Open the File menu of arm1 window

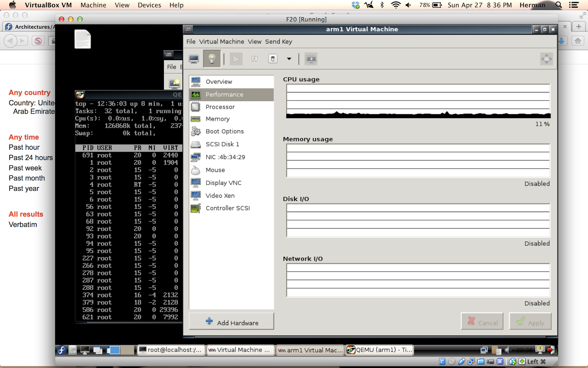[x=191, y=42]
